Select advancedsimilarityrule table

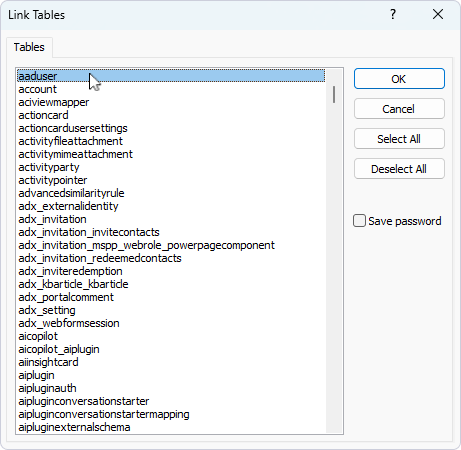pyautogui.click(x=171, y=193)
